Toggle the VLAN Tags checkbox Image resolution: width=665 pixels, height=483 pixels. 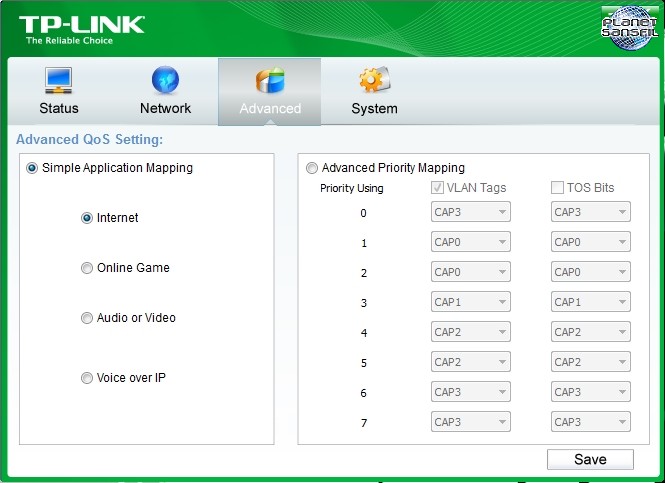pos(437,187)
